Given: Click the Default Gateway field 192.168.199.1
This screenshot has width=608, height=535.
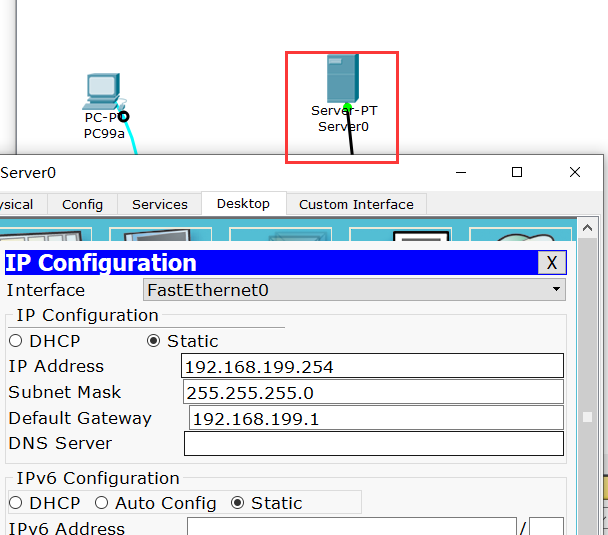Looking at the screenshot, I should [376, 418].
